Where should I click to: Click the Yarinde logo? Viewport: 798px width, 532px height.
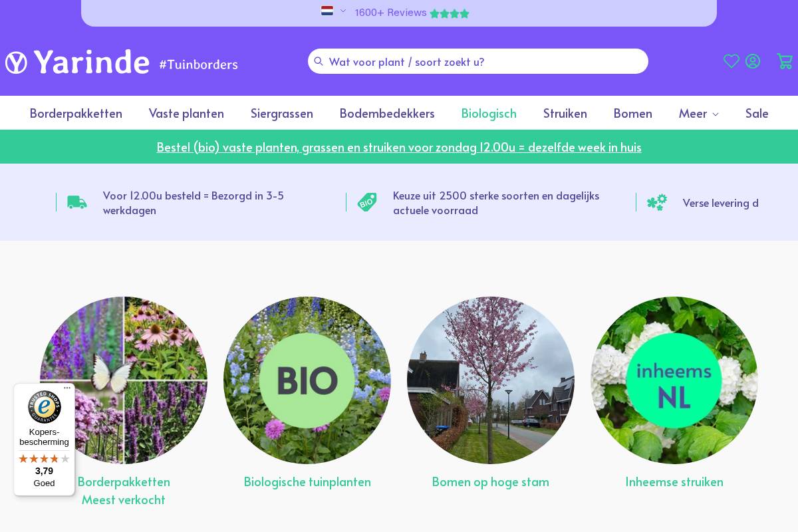click(77, 62)
